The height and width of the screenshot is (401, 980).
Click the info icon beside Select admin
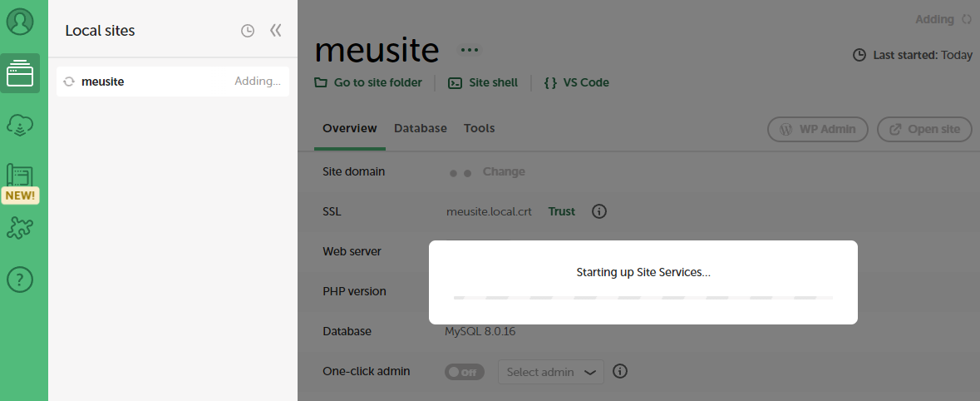[x=620, y=372]
